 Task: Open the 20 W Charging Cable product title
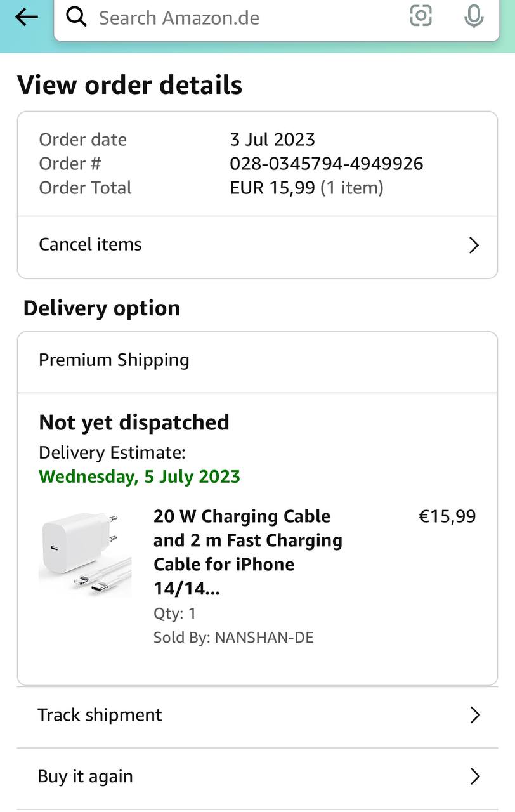pyautogui.click(x=248, y=552)
